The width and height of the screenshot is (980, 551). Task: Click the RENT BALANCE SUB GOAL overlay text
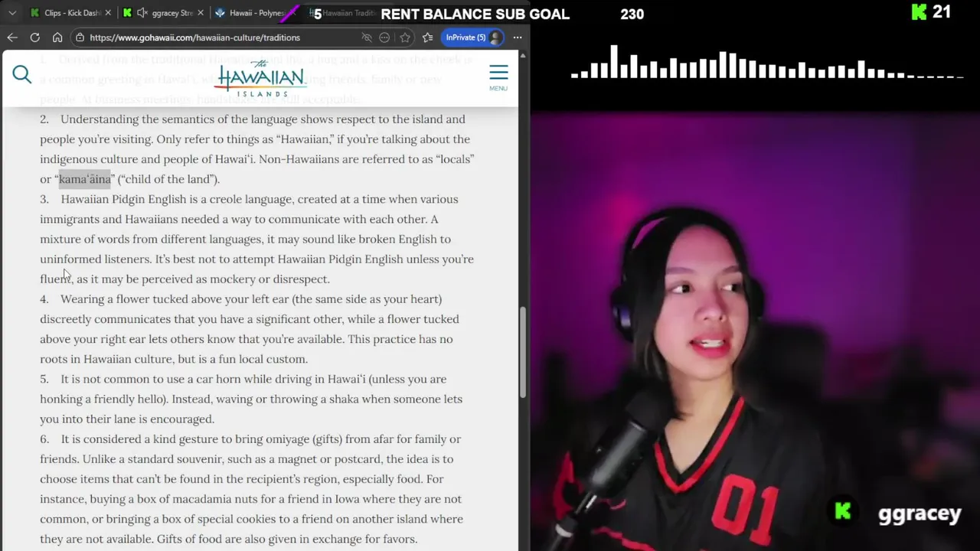click(x=475, y=15)
